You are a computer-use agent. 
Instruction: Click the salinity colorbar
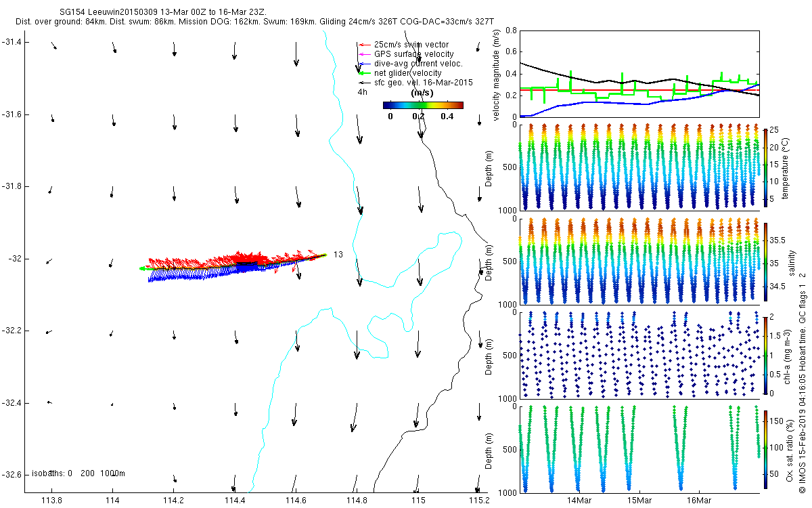pyautogui.click(x=765, y=263)
